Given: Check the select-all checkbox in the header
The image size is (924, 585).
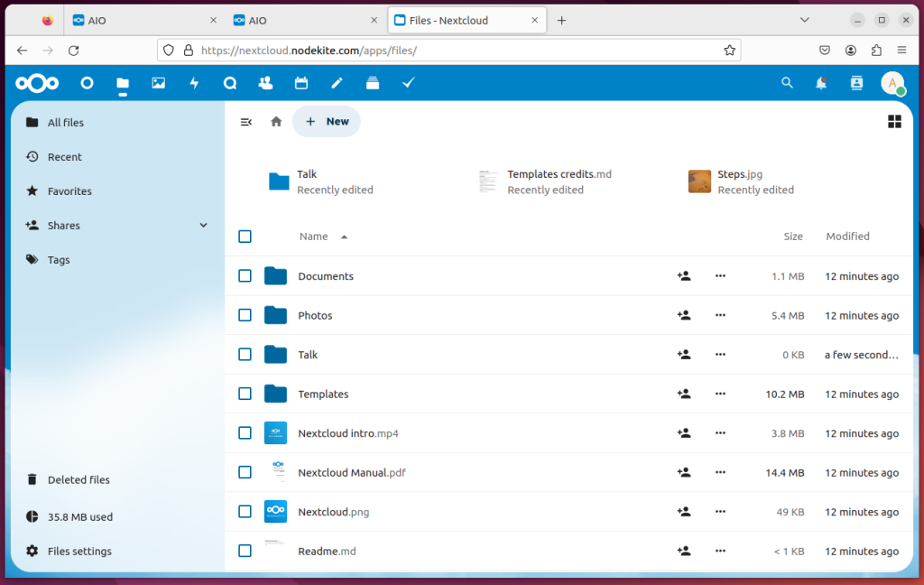Looking at the screenshot, I should 245,236.
